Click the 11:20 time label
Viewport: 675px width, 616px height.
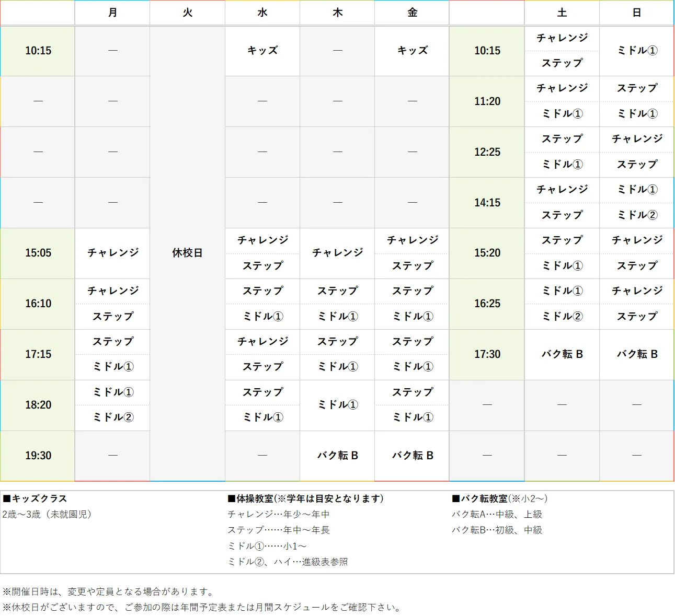pyautogui.click(x=486, y=101)
